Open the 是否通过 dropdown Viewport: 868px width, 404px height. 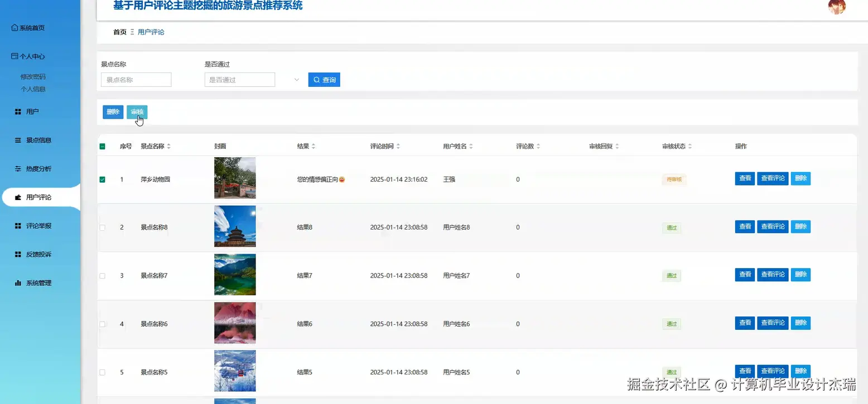[240, 79]
